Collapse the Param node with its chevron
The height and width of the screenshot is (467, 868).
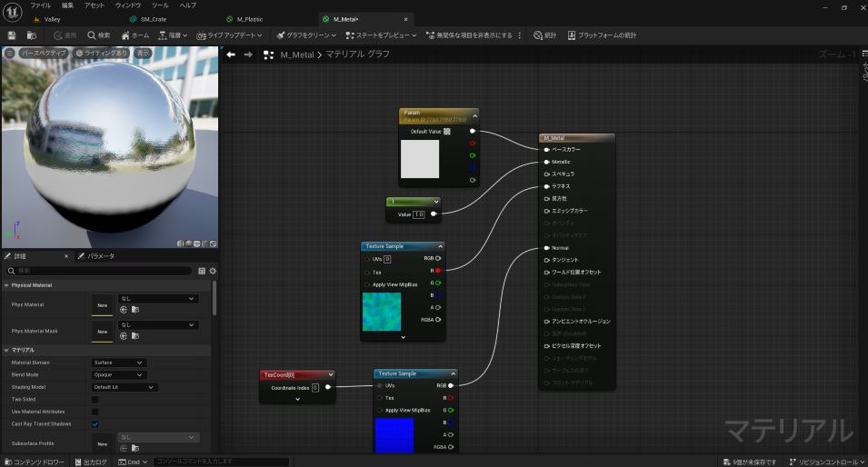tap(474, 115)
